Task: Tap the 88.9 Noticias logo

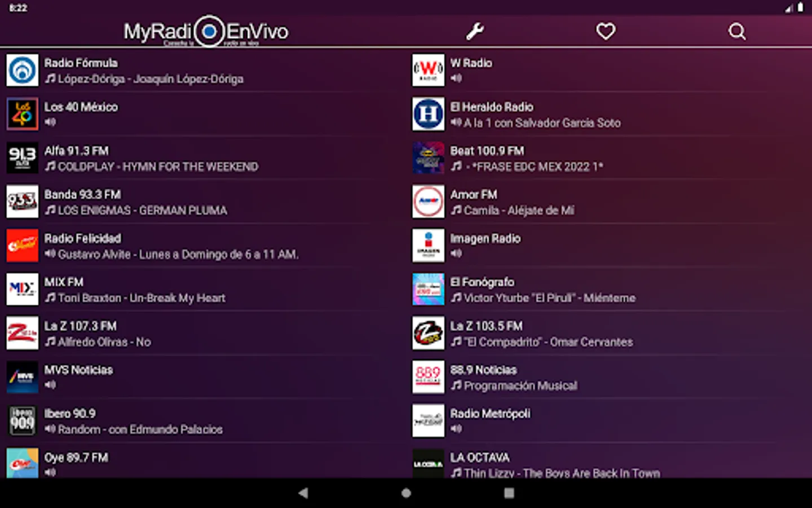Action: coord(429,377)
